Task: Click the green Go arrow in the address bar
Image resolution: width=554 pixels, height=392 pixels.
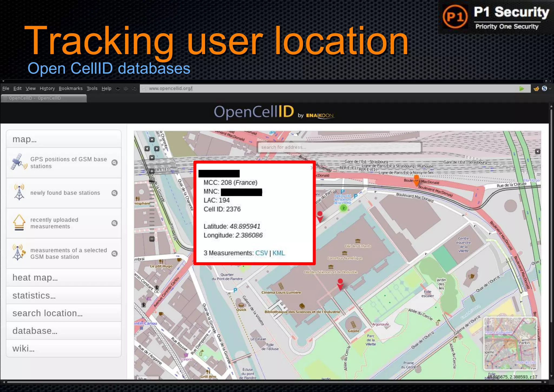Action: (522, 88)
